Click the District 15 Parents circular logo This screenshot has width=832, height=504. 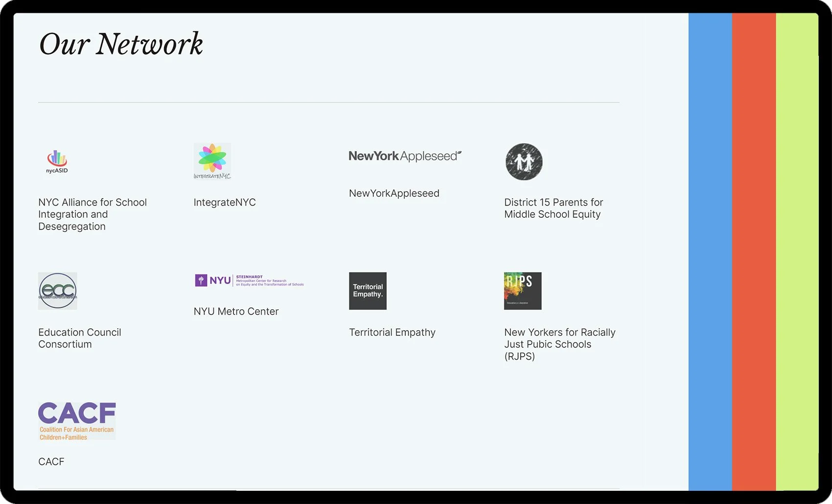click(x=524, y=161)
